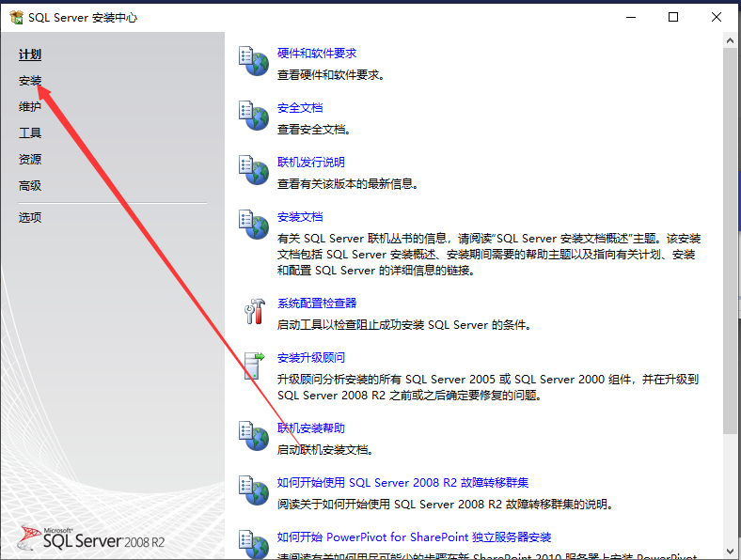This screenshot has width=741, height=560.
Task: Click the scrollbar up arrow
Action: [730, 40]
